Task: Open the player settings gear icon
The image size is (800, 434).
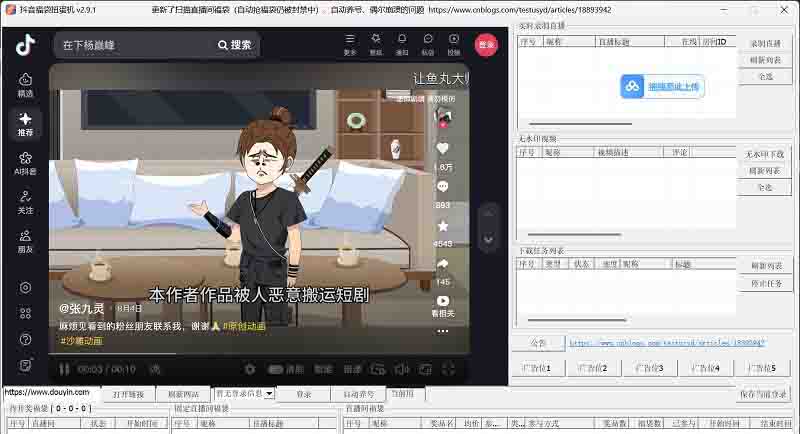Action: click(249, 369)
